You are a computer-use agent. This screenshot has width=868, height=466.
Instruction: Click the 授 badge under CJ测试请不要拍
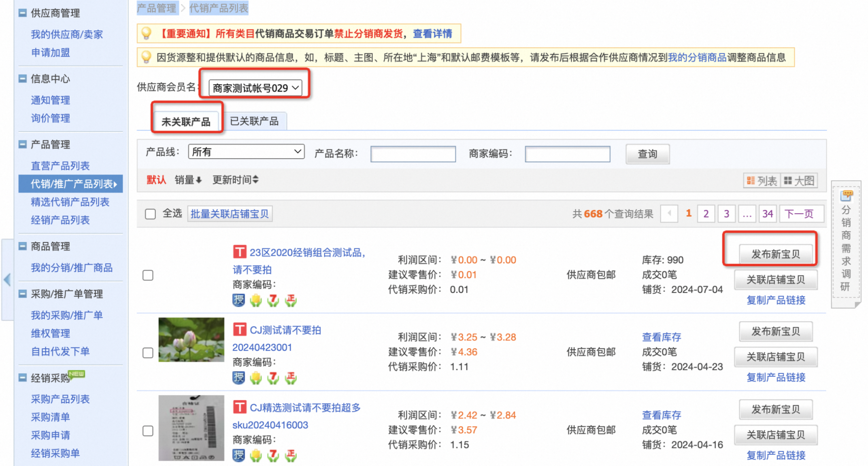[239, 377]
